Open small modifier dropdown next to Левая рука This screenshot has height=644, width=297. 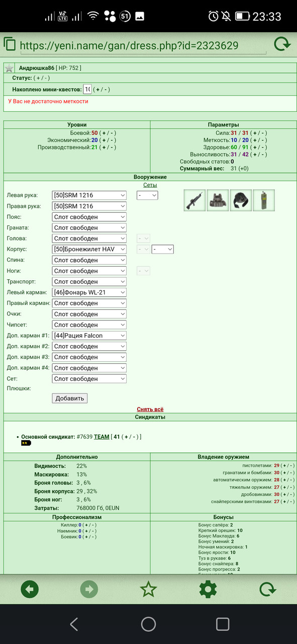147,195
